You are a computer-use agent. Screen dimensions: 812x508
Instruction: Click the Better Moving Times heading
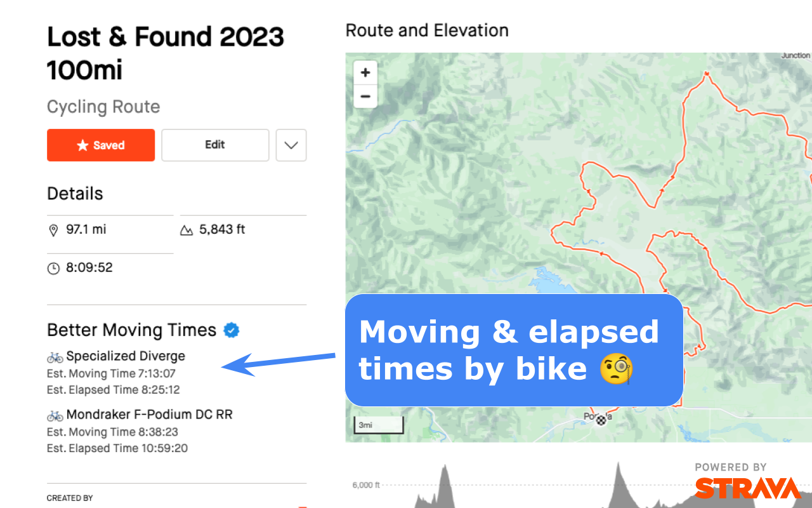point(131,330)
